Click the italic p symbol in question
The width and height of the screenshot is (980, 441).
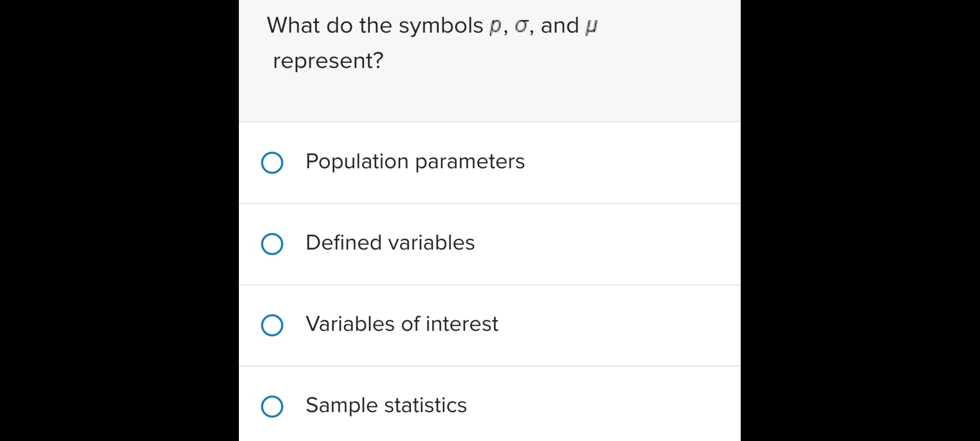(495, 26)
